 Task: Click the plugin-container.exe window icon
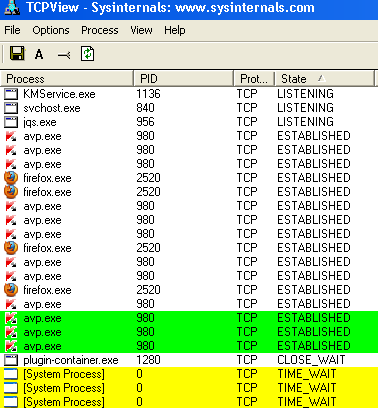coord(11,360)
